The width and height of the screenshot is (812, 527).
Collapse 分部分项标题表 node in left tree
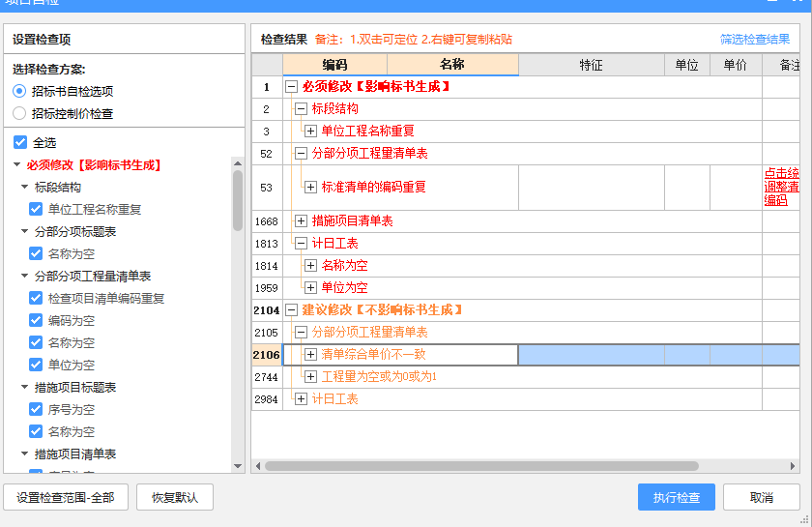tap(24, 232)
